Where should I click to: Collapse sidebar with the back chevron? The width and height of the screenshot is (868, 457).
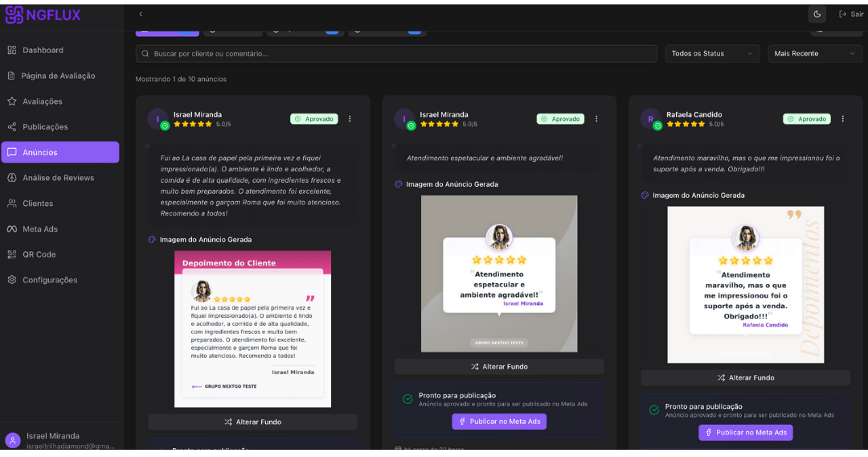point(141,14)
